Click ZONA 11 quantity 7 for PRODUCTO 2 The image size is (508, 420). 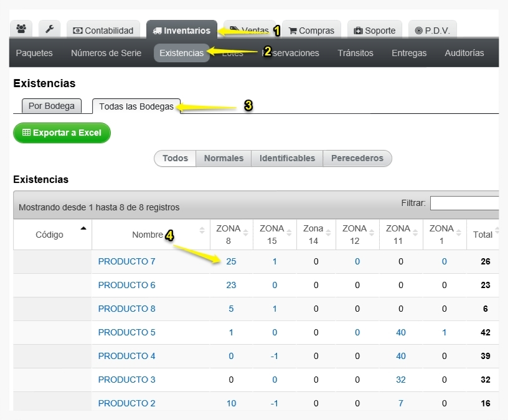401,403
